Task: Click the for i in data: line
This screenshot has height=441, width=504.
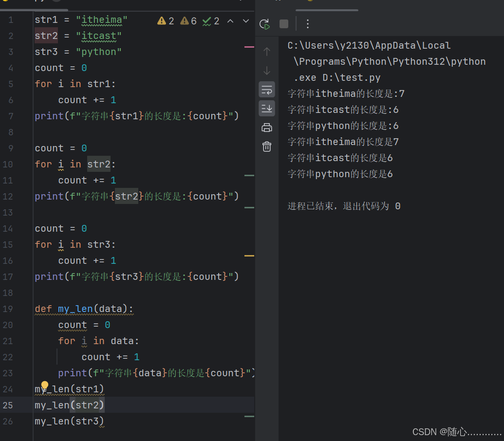Action: coord(98,341)
